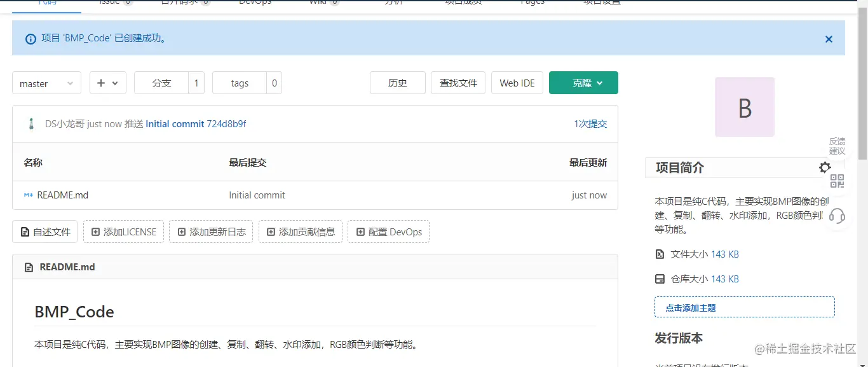Screen dimensions: 868x367
Task: Click the branch count 1 next to 分支
Action: [x=196, y=83]
